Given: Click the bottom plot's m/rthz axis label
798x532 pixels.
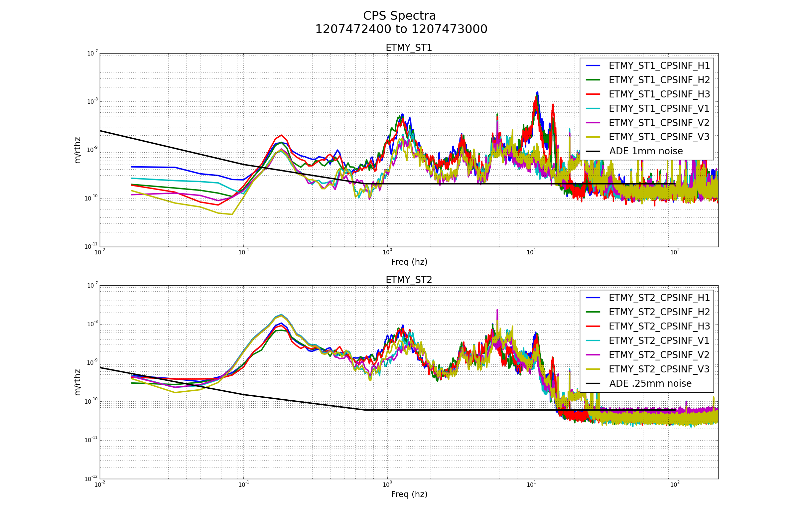Looking at the screenshot, I should (78, 382).
